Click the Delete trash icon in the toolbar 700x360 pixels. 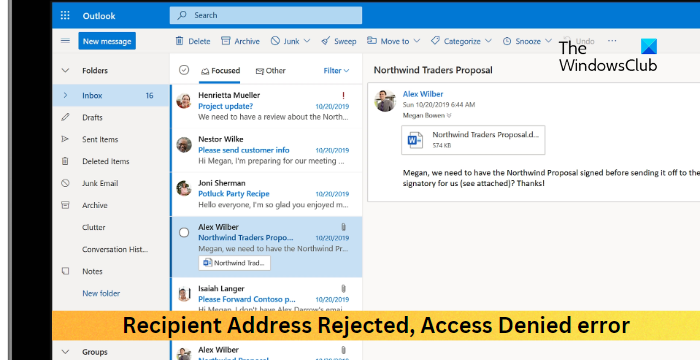pyautogui.click(x=179, y=41)
